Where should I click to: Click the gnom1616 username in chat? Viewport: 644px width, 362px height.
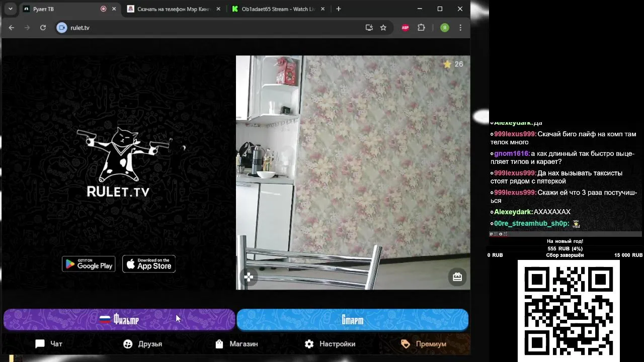(x=511, y=154)
